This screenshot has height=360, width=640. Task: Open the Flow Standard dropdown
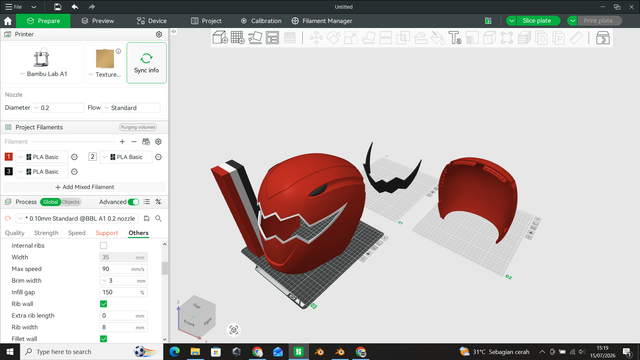coord(131,108)
